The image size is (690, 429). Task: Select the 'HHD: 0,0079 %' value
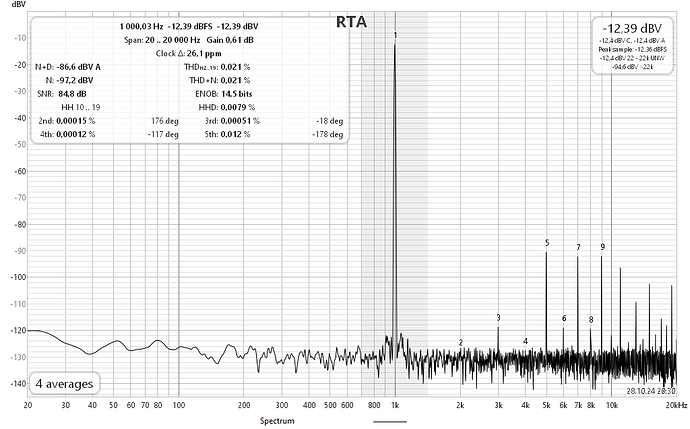tap(227, 107)
